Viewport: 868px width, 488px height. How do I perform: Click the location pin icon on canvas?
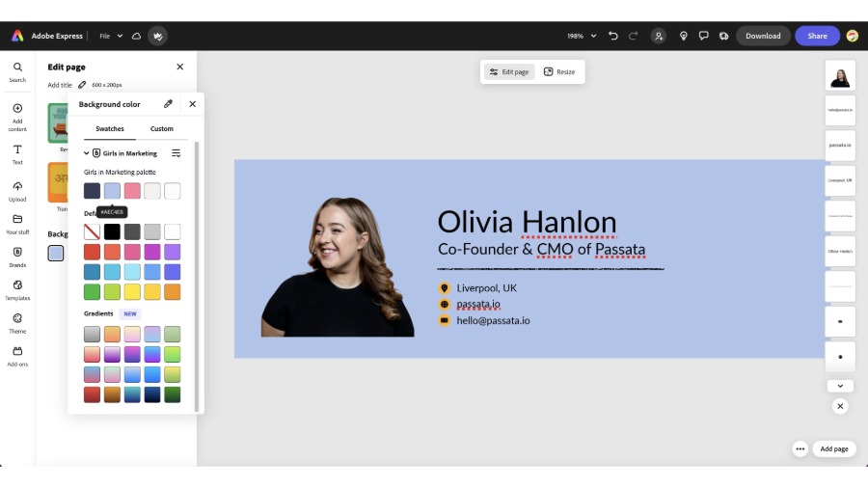click(444, 288)
